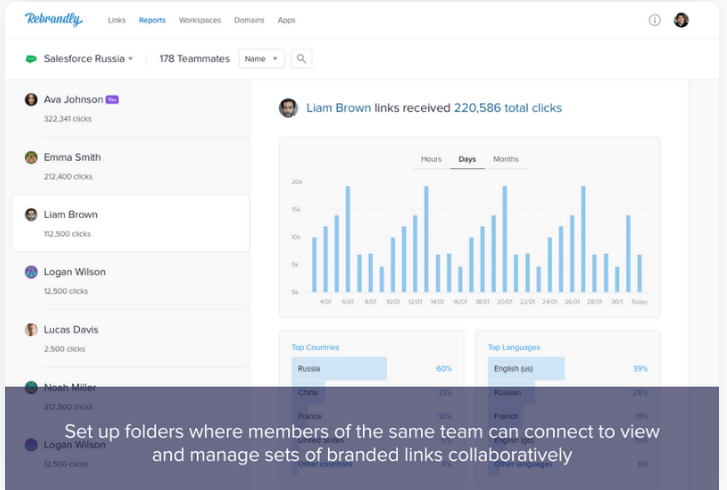
Task: Click the Liam Brown name link
Action: coord(338,108)
